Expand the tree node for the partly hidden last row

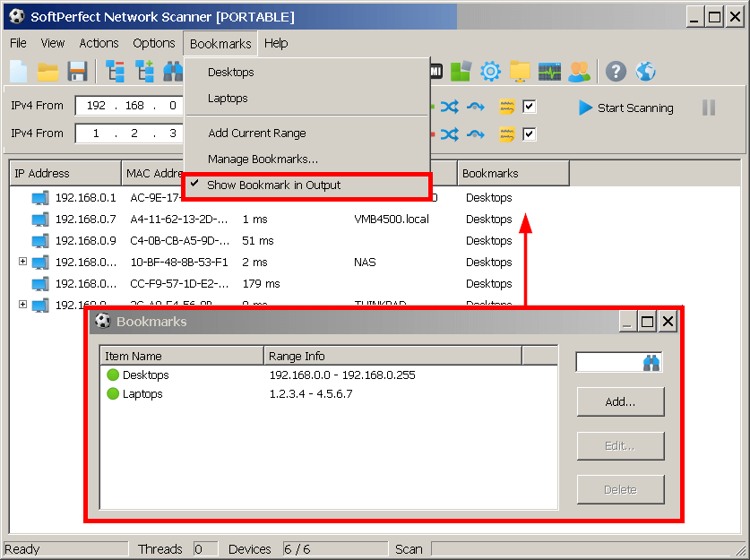point(22,304)
